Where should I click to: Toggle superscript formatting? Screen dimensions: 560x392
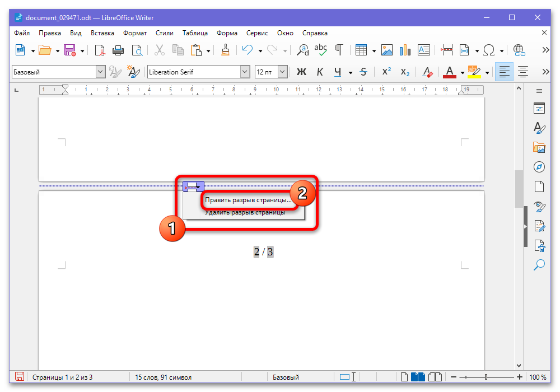click(x=387, y=72)
